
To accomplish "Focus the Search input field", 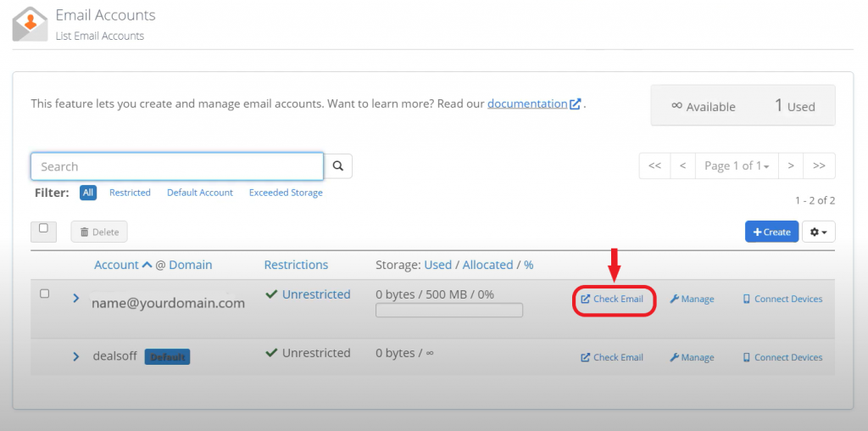I will pos(177,166).
